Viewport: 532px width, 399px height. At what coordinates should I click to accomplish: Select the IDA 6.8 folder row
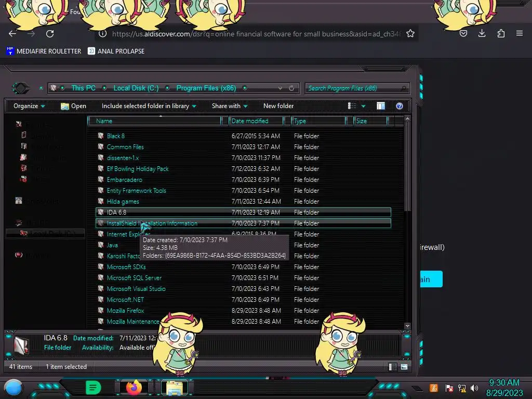tap(243, 212)
